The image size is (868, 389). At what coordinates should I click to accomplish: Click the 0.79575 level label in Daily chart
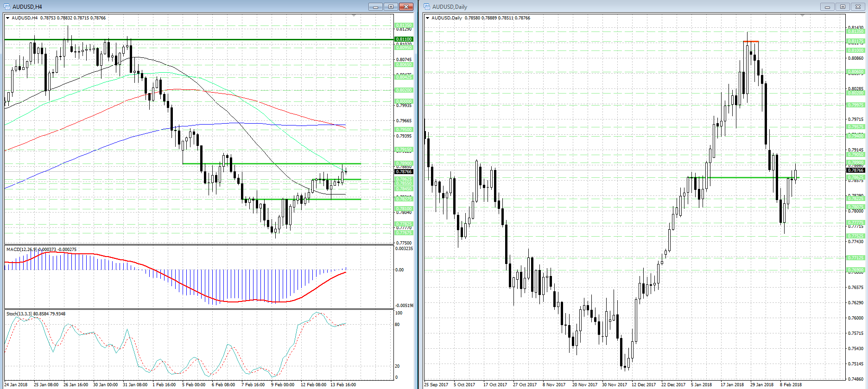tap(855, 127)
